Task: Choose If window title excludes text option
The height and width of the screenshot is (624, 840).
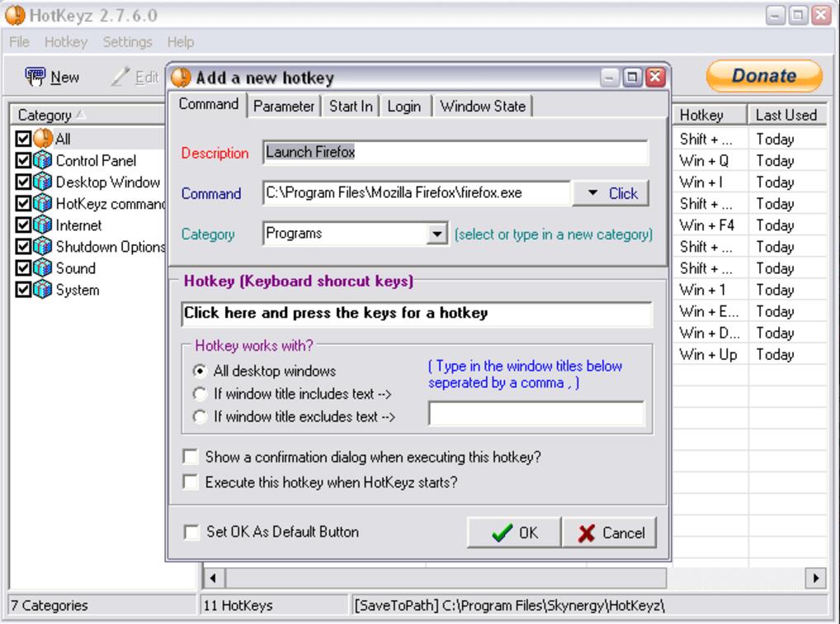Action: click(199, 417)
